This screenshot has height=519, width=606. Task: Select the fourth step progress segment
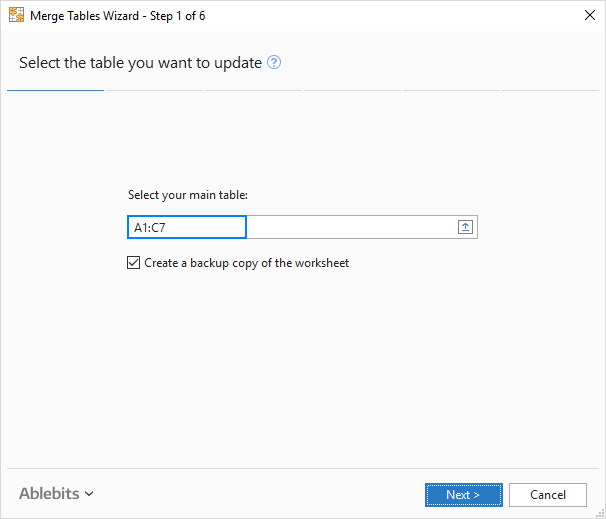pyautogui.click(x=352, y=90)
